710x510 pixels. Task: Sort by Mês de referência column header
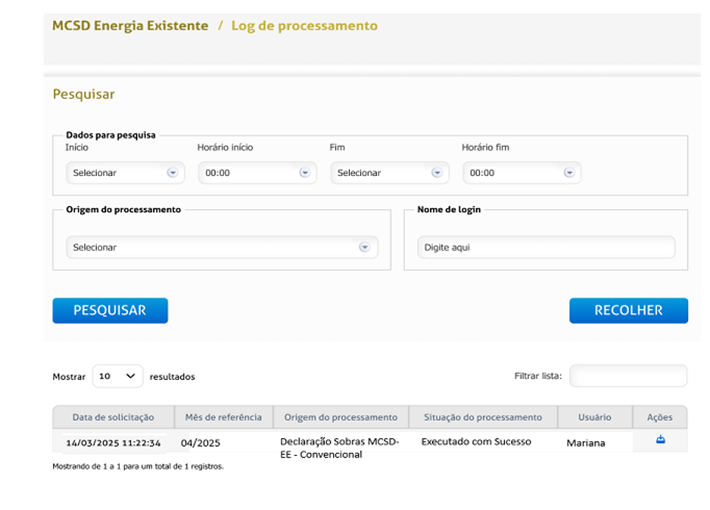pos(223,417)
